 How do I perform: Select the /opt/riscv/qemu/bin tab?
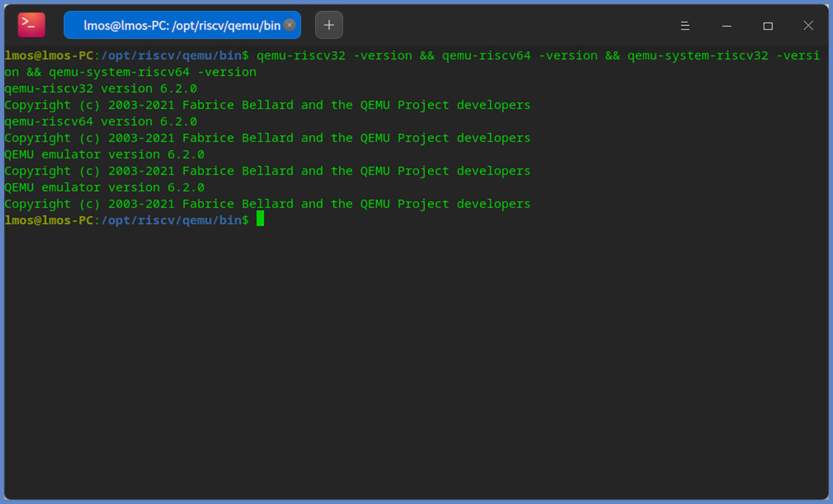pos(181,26)
